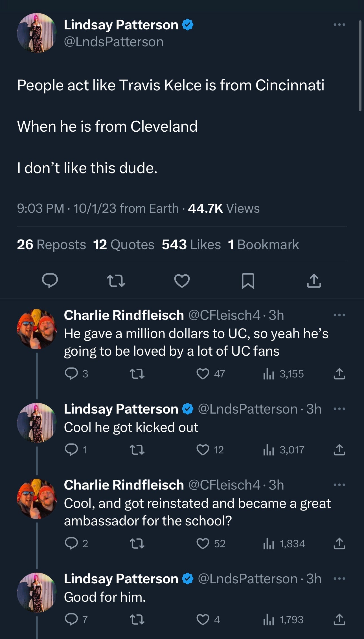Open more options on the main tweet
364x639 pixels.
(339, 25)
